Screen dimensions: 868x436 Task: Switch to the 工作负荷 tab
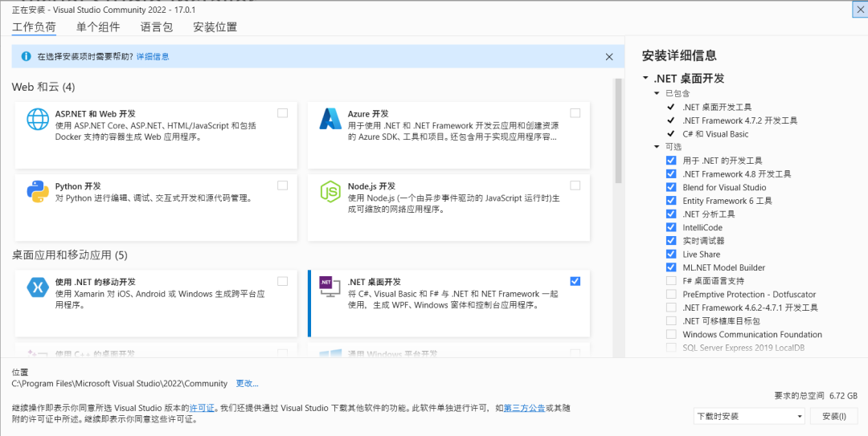coord(35,26)
